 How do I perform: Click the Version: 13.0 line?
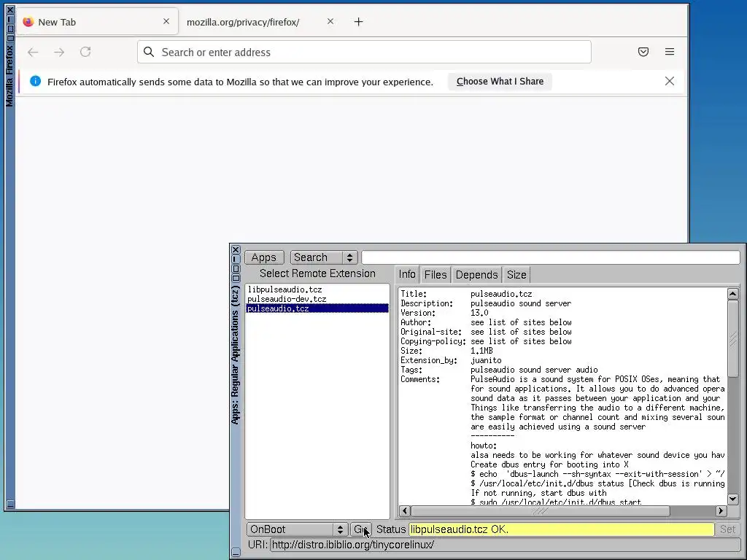[444, 313]
